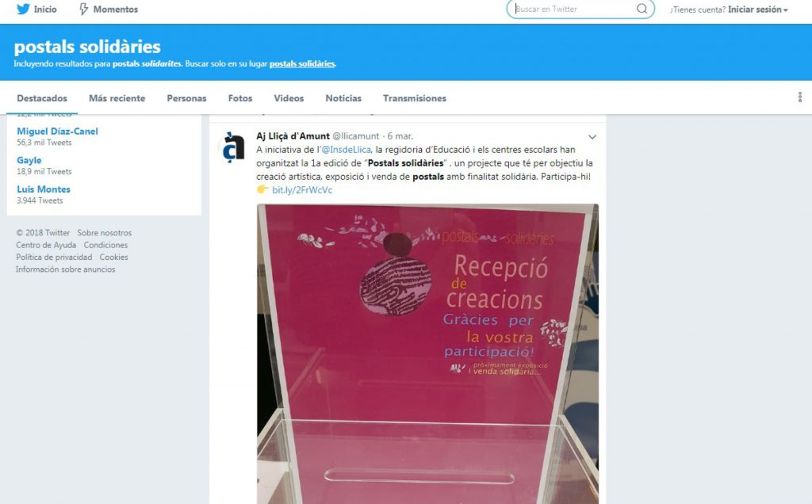
Task: Open Miguel Díaz-Canel trend
Action: point(57,132)
